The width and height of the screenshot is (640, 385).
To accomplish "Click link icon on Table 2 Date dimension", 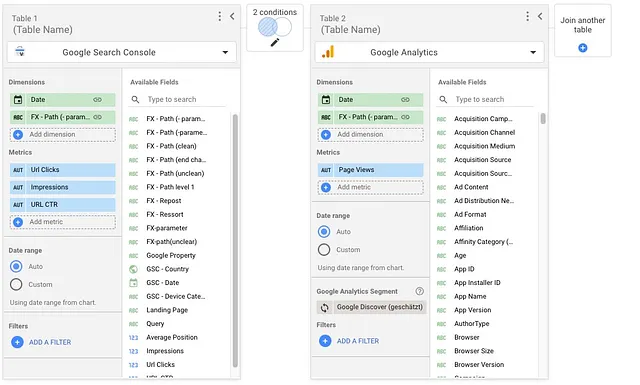I will pos(405,100).
